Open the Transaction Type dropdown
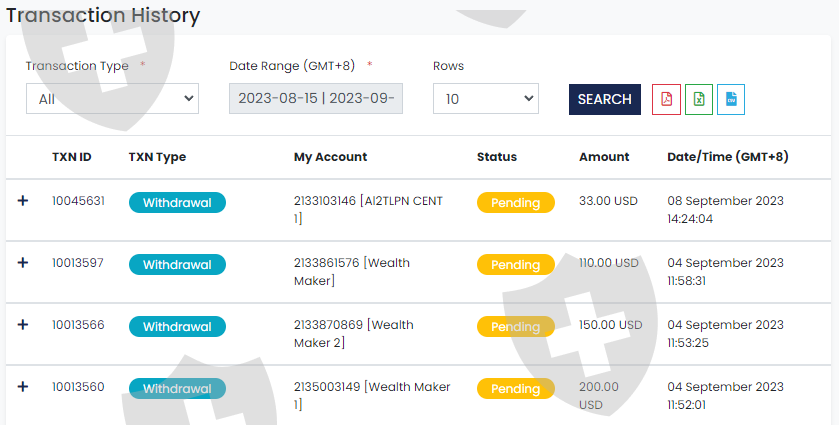The image size is (839, 425). 112,99
